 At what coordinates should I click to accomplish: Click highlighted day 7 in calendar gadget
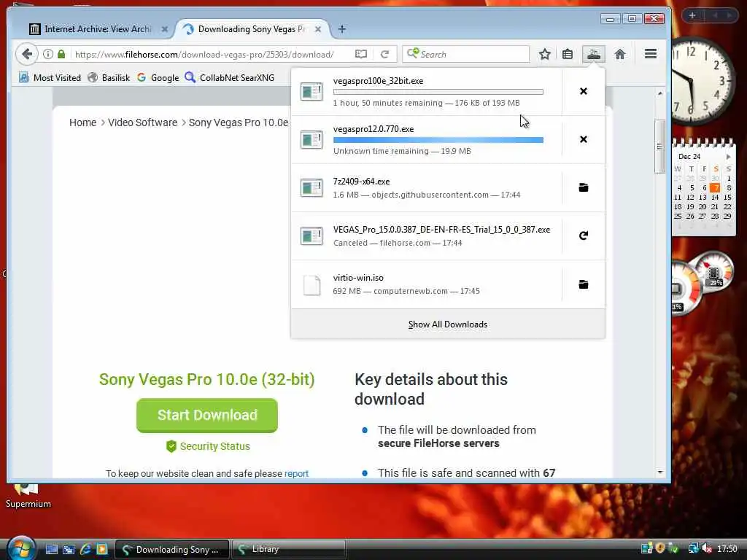715,187
